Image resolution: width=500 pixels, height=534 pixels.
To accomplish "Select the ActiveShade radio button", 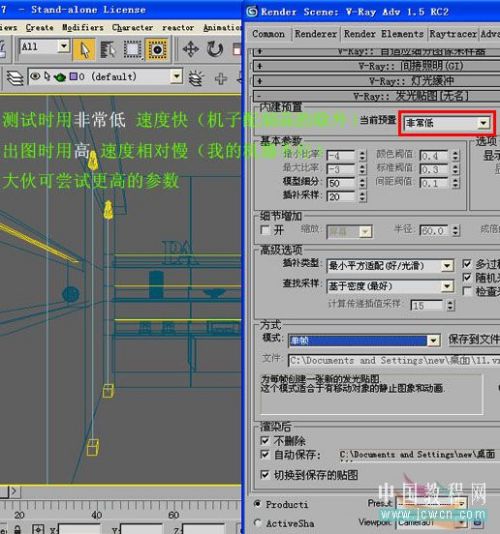I will (258, 523).
